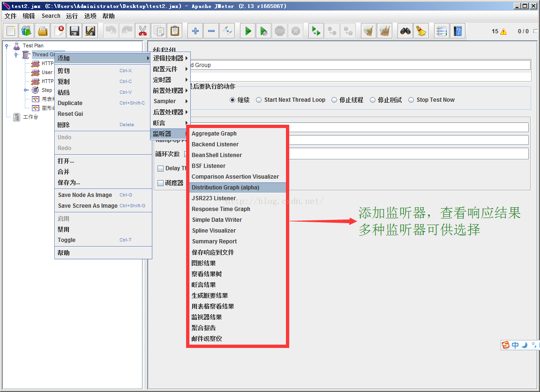Select the Stop Test Now radio button
Viewport: 540px width, 392px height.
[411, 100]
